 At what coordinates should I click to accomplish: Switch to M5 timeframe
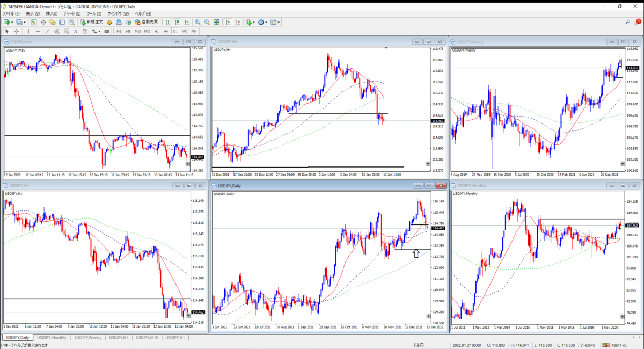[x=128, y=31]
